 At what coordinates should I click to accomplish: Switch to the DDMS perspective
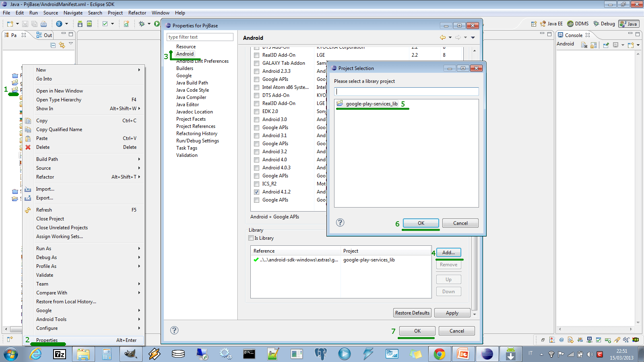point(578,24)
